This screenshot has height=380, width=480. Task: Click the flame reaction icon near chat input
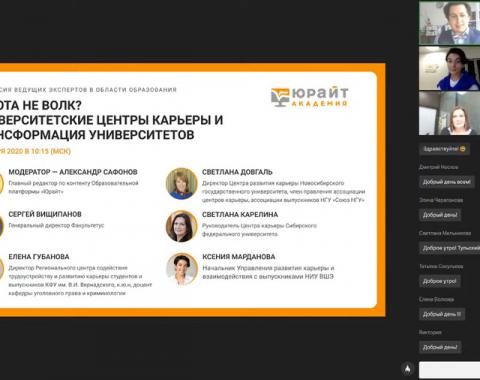pyautogui.click(x=407, y=369)
